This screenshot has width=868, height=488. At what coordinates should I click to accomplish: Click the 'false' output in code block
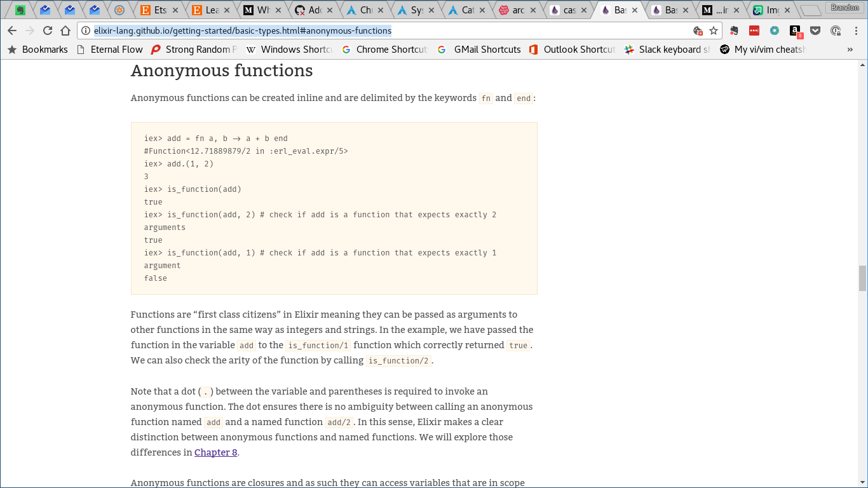156,278
